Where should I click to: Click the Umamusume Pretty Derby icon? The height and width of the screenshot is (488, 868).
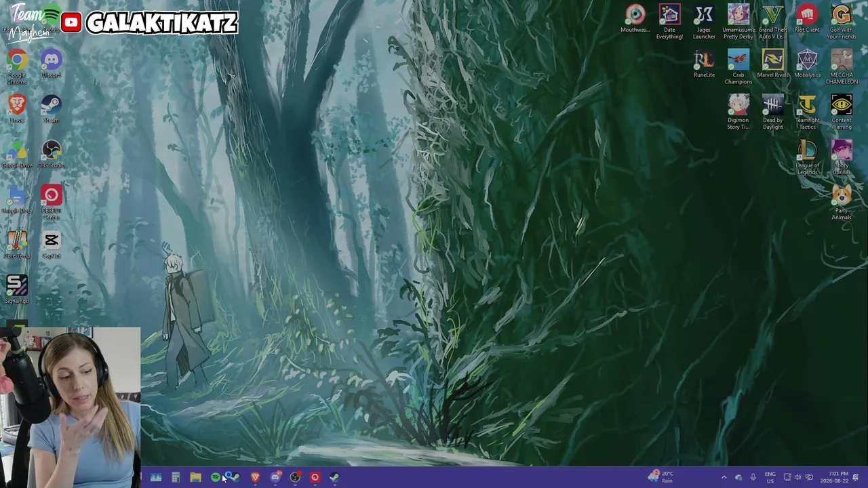coord(738,22)
